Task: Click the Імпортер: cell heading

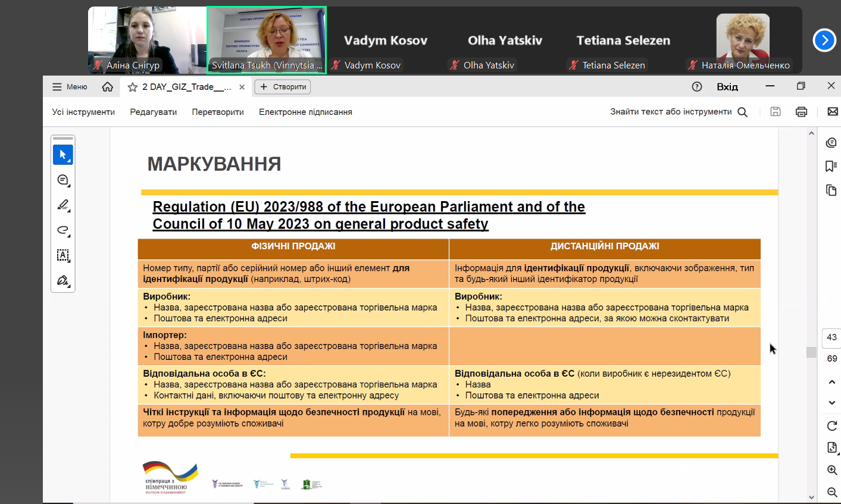Action: pos(165,335)
